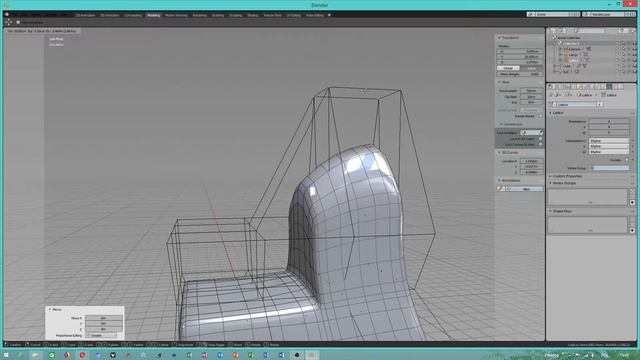
Task: Open the active Lattice data properties tab
Action: point(609,87)
